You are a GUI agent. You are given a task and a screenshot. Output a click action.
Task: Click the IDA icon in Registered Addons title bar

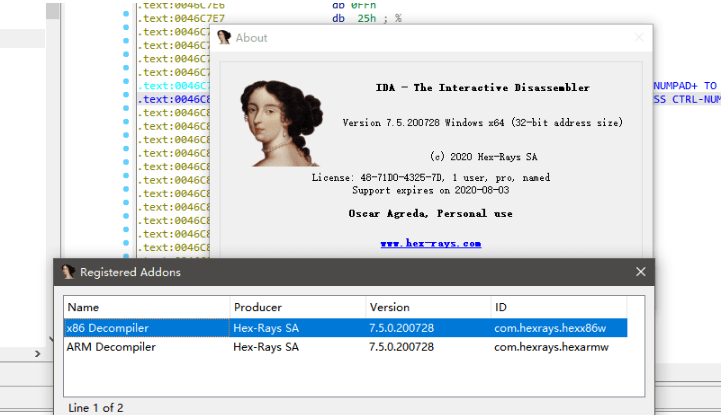[68, 272]
